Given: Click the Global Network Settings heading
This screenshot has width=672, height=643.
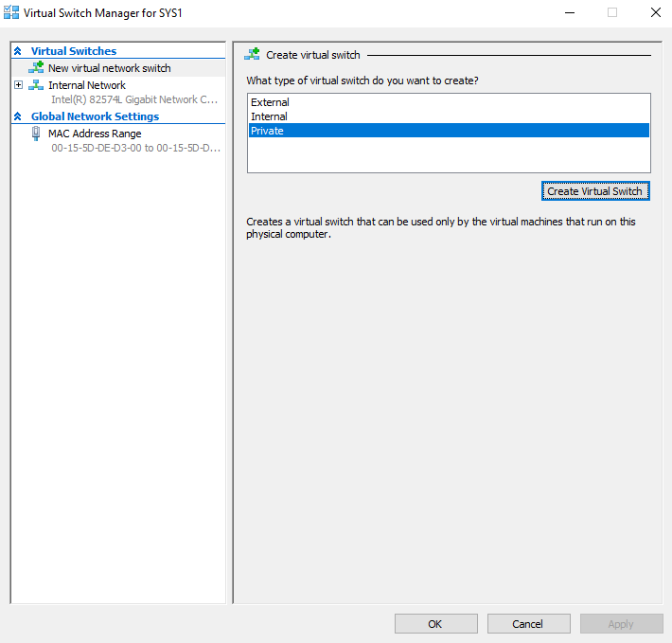Looking at the screenshot, I should [x=96, y=116].
